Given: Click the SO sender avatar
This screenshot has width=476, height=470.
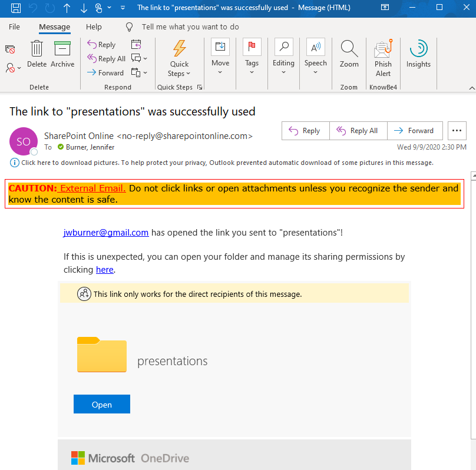Looking at the screenshot, I should pos(24,141).
